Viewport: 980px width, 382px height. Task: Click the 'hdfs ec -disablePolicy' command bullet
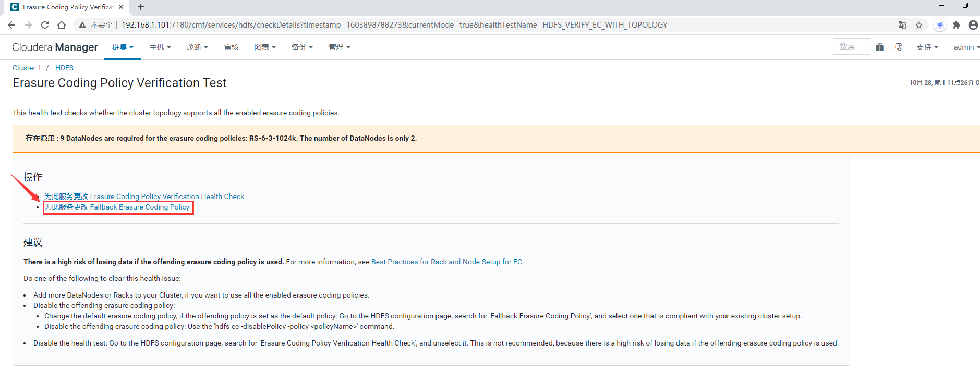pyautogui.click(x=219, y=326)
